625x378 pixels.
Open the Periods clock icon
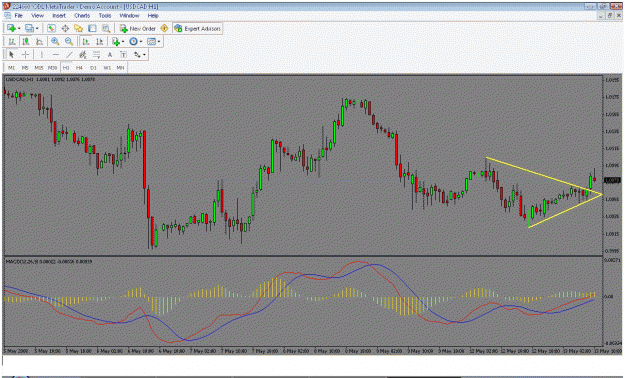click(134, 41)
